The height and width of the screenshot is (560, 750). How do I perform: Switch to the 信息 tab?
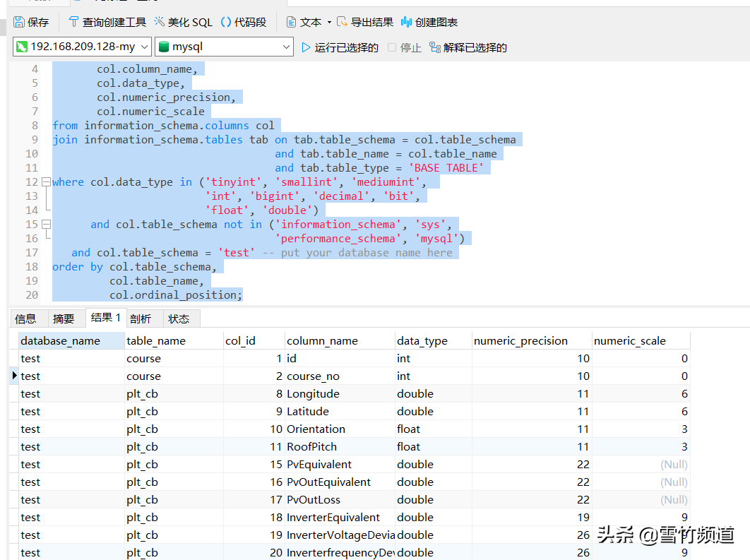25,318
